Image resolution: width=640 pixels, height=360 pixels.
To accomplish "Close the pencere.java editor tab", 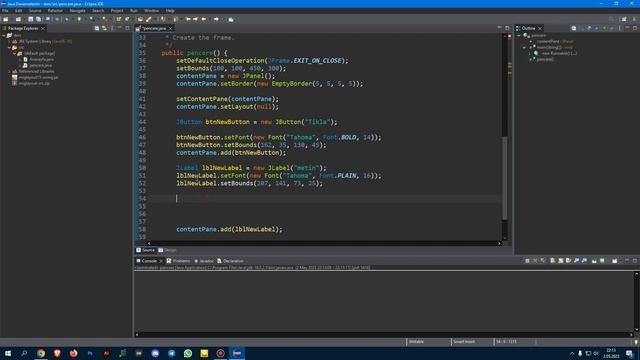I will 171,28.
